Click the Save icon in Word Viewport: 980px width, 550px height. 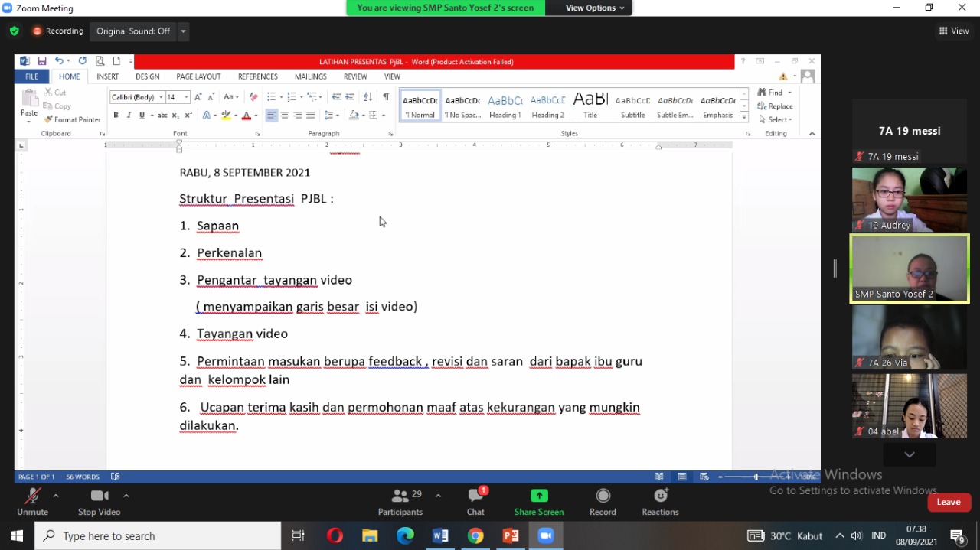(x=42, y=61)
